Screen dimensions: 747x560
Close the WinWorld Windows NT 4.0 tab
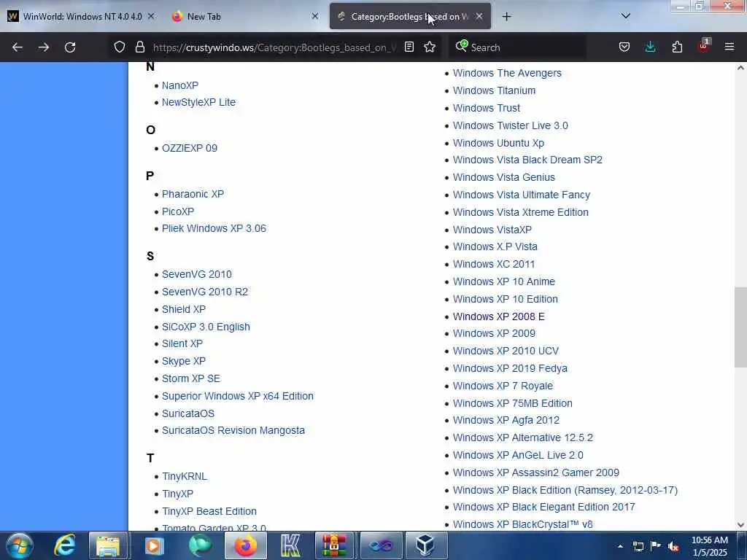click(151, 16)
